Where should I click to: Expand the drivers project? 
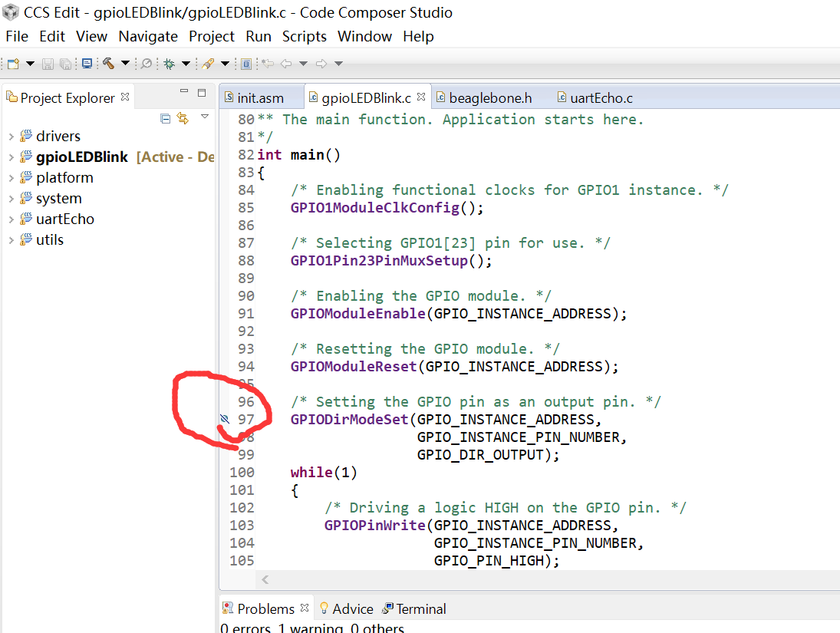click(x=11, y=137)
